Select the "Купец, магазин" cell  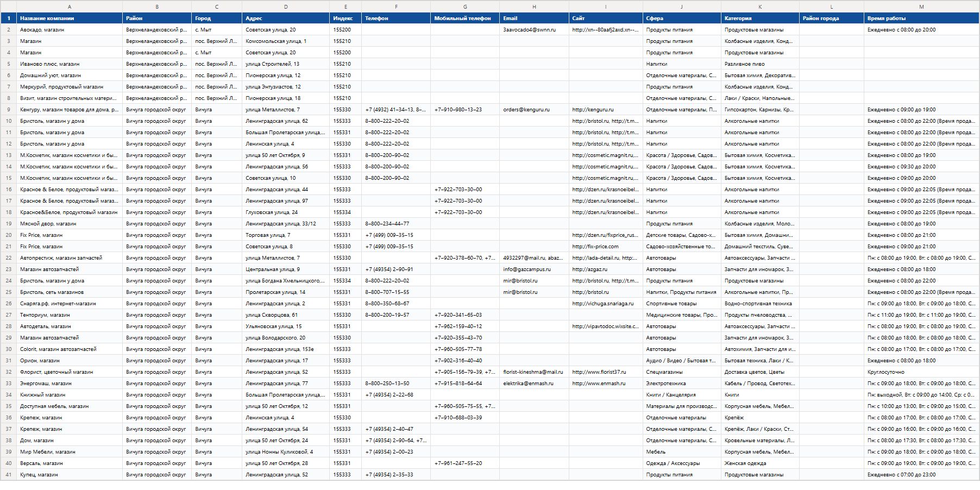tap(70, 475)
